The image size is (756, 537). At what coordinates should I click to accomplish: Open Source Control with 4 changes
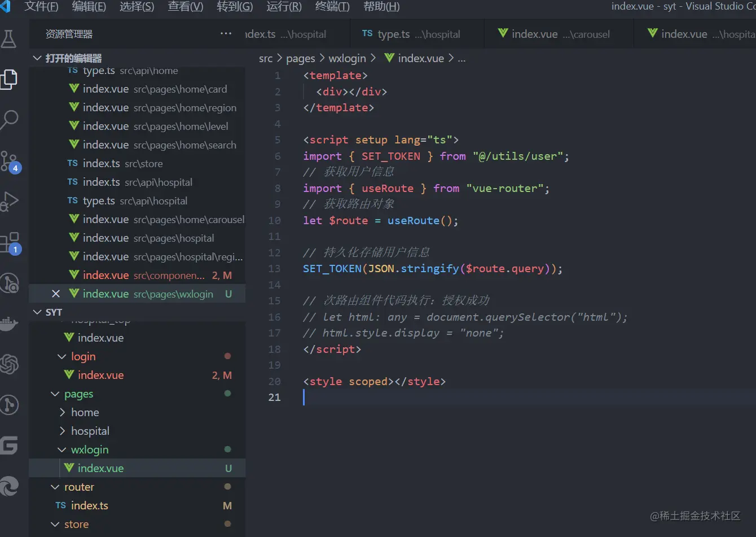[x=10, y=161]
